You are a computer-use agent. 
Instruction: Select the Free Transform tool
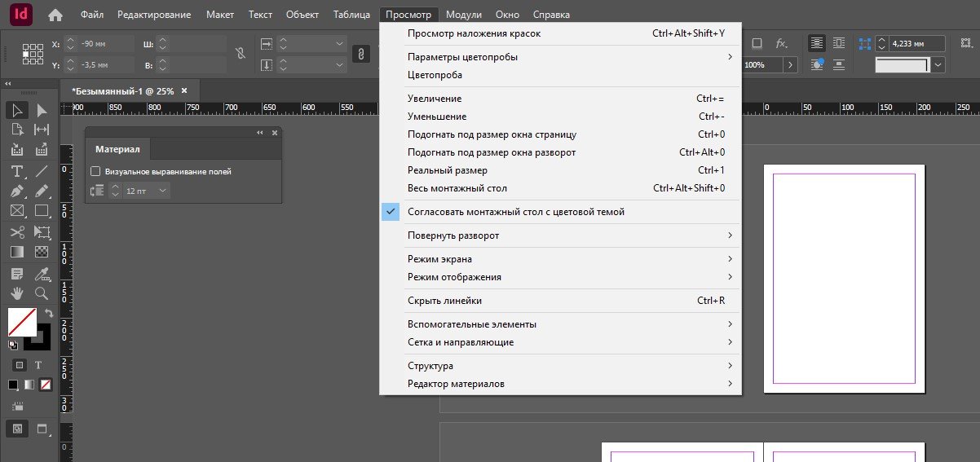(42, 232)
